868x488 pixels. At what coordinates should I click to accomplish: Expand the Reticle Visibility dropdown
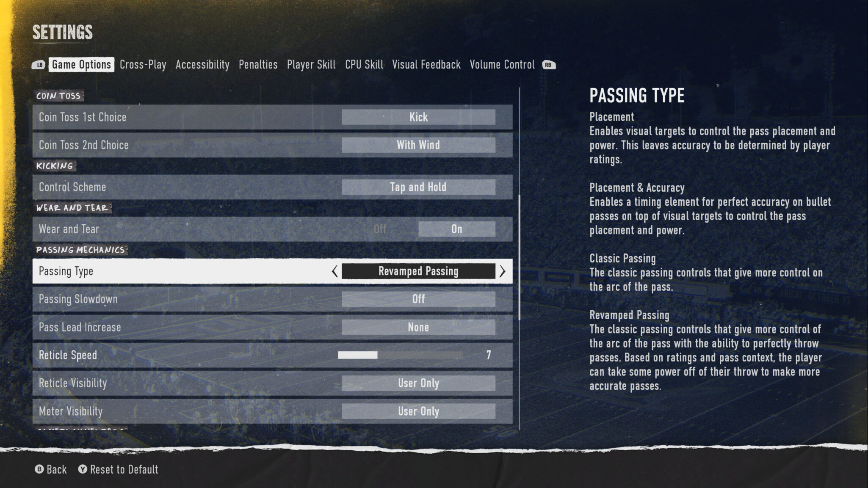(418, 383)
